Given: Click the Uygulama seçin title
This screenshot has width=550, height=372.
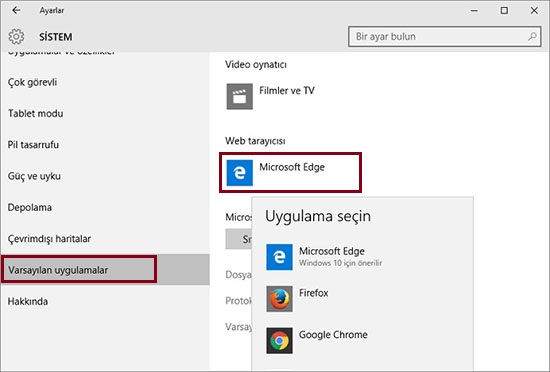Looking at the screenshot, I should 317,216.
